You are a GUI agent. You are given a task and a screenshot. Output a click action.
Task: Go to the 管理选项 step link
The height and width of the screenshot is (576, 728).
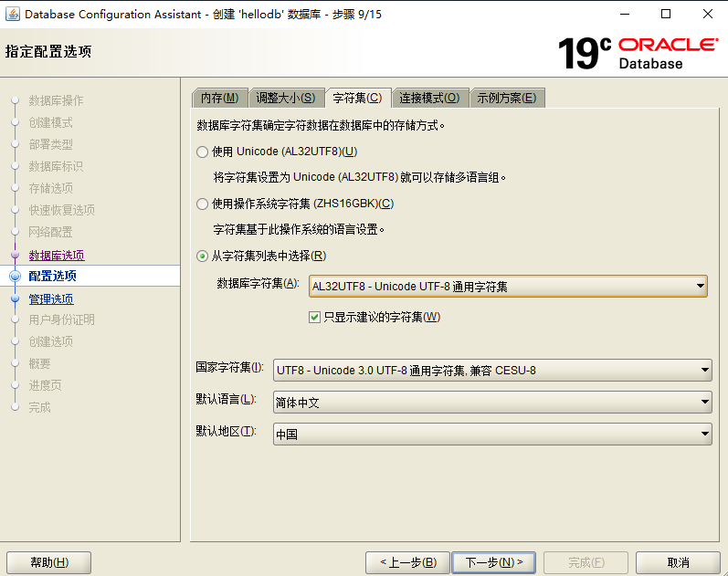[x=51, y=299]
